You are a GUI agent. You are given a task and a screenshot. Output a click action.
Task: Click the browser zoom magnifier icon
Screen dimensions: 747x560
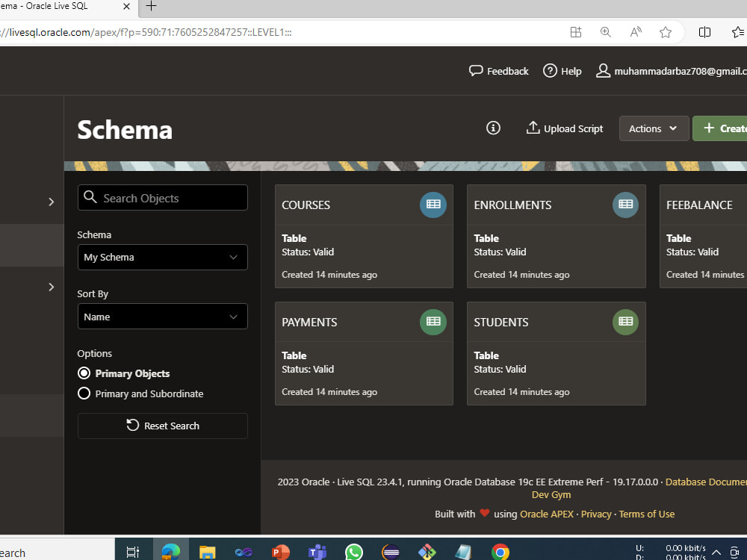point(606,32)
